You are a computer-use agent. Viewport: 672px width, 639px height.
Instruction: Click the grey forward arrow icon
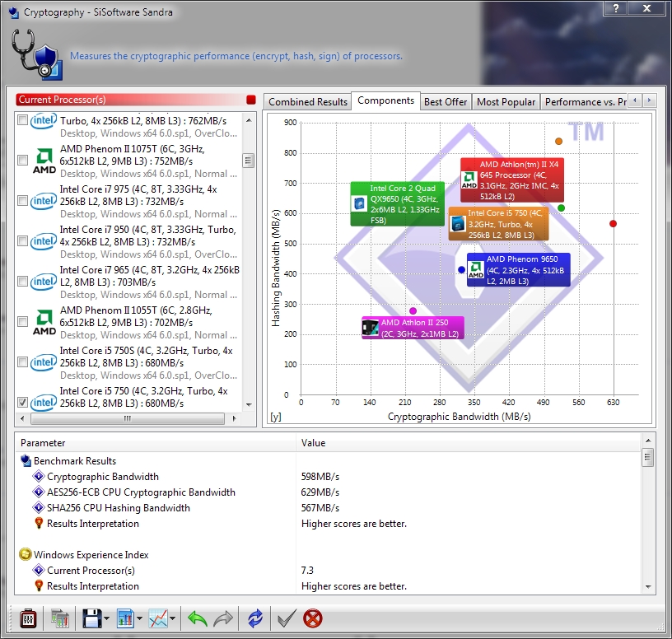tap(223, 618)
